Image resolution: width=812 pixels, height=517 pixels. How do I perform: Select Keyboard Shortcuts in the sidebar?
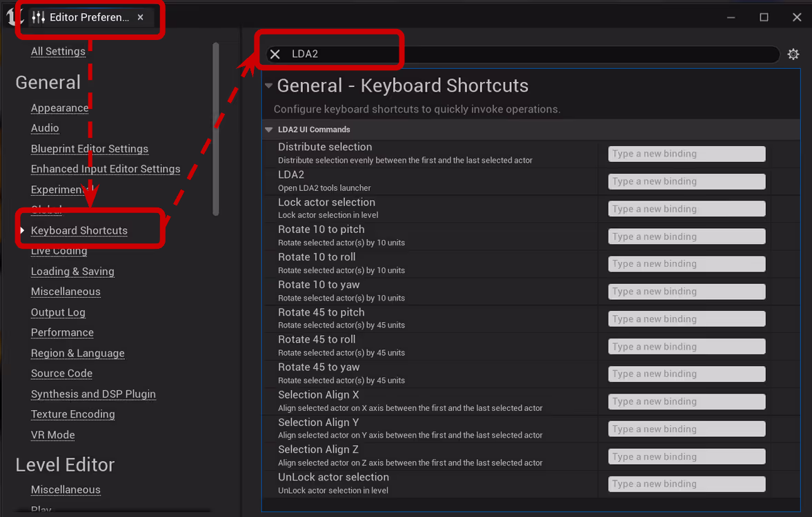coord(79,230)
